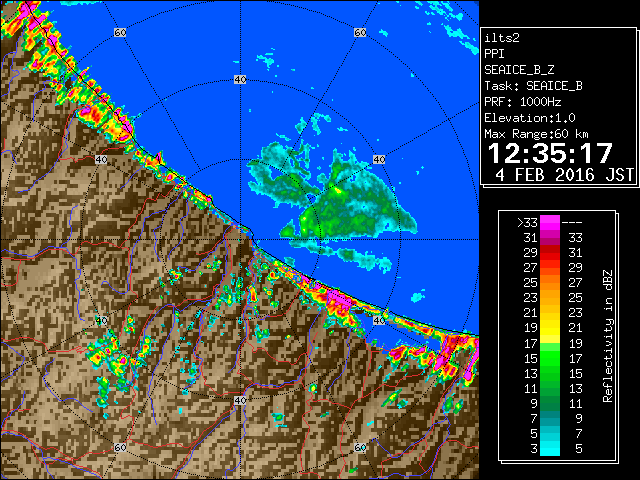Screen dimensions: 640x480
Task: Click the 12:35:17 timestamp
Action: click(550, 153)
